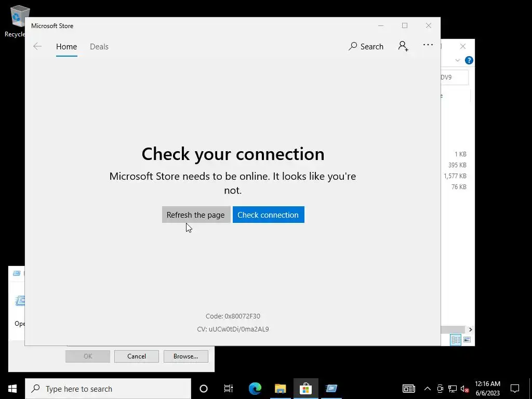The image size is (532, 399).
Task: Click error code 0x80072F30 text
Action: (x=233, y=316)
